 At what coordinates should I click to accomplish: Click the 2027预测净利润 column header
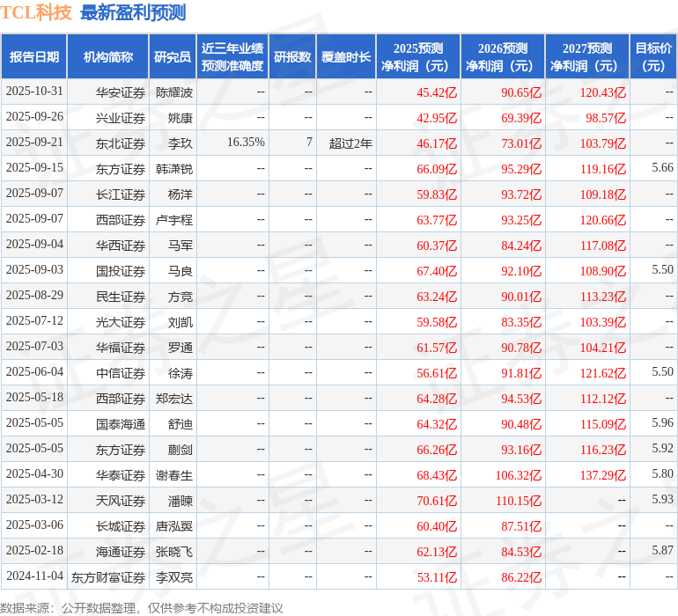click(x=586, y=57)
